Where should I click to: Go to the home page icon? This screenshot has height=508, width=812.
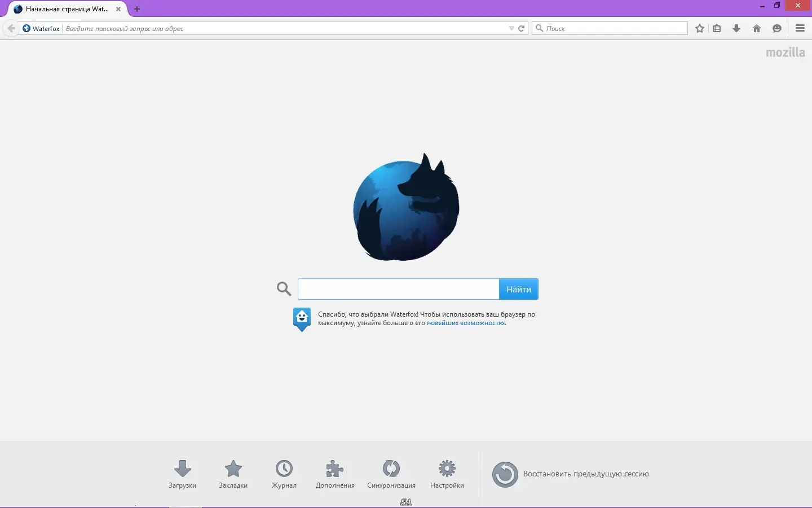coord(757,28)
